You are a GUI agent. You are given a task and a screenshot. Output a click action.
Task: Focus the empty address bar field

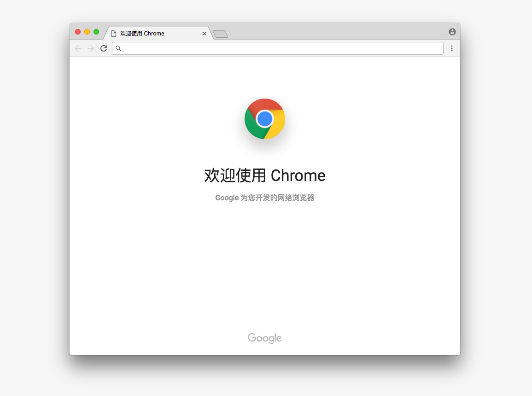[278, 48]
